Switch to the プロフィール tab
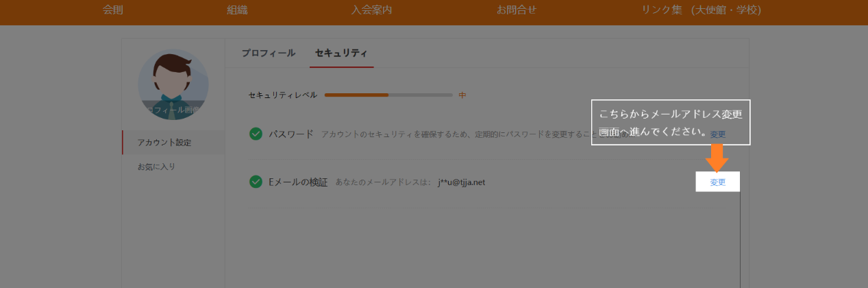This screenshot has height=288, width=868. pyautogui.click(x=268, y=53)
